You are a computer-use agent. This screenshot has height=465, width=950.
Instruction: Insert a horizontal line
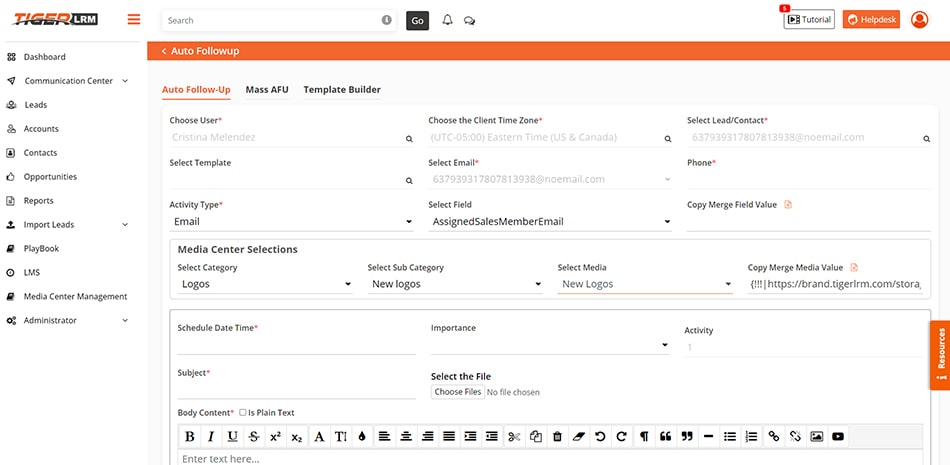[708, 436]
